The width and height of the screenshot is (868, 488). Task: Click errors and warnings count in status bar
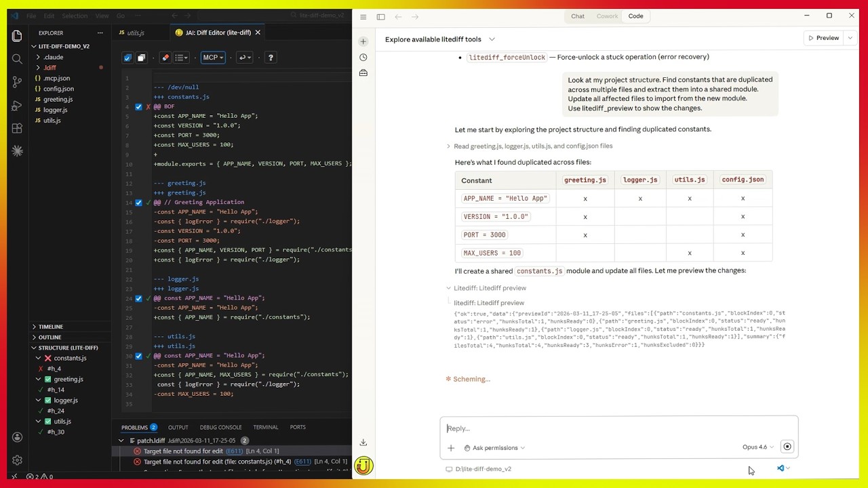click(39, 476)
